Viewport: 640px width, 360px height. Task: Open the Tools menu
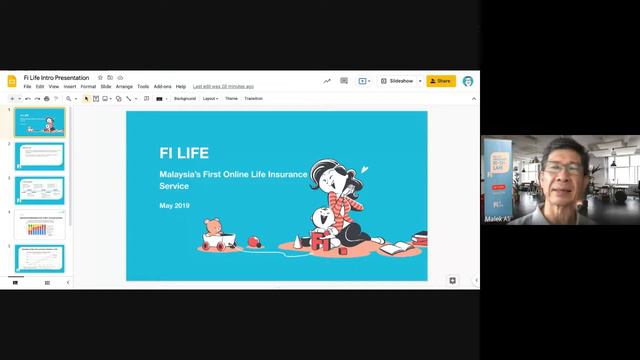point(143,87)
